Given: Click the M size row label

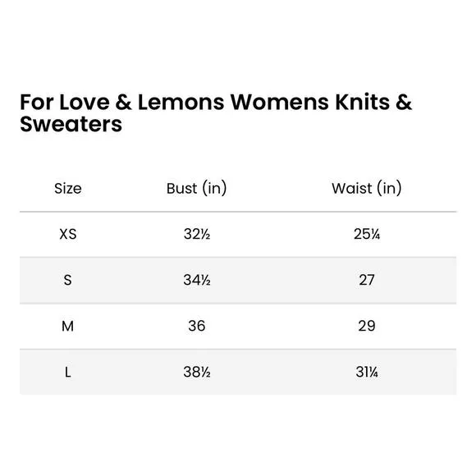Looking at the screenshot, I should (67, 327).
